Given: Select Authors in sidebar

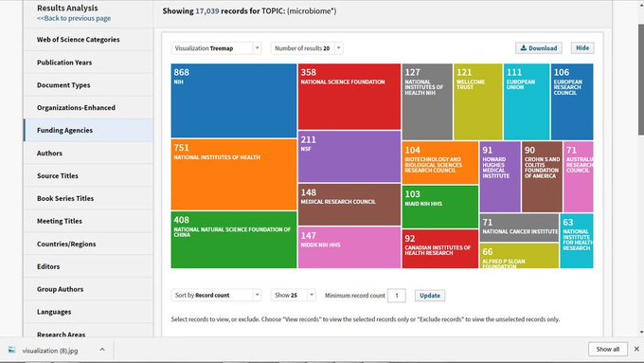Looking at the screenshot, I should coord(88,153).
